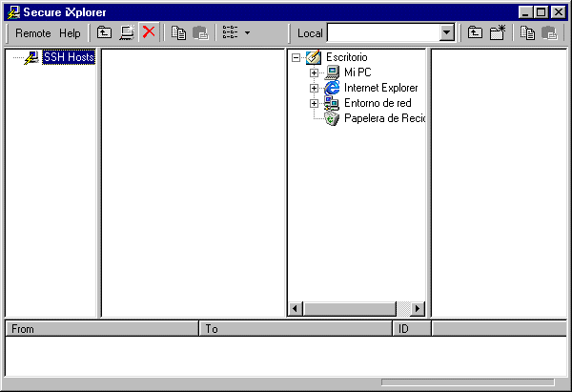The image size is (572, 392).
Task: Click the list view style icon
Action: [x=230, y=32]
